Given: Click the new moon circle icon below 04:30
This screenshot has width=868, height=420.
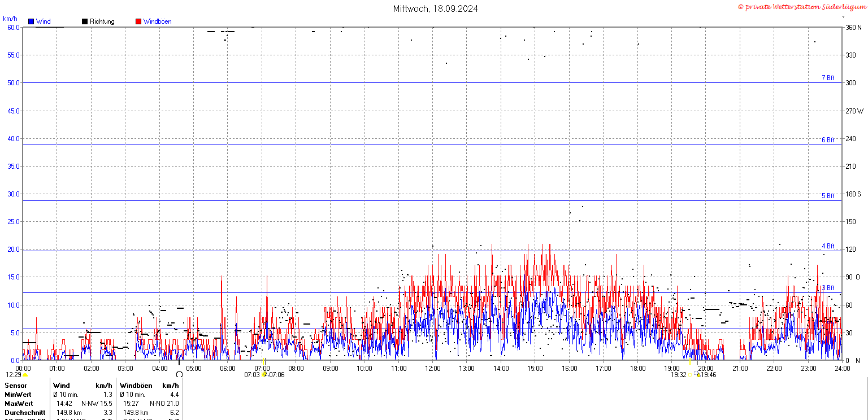Looking at the screenshot, I should pos(179,374).
